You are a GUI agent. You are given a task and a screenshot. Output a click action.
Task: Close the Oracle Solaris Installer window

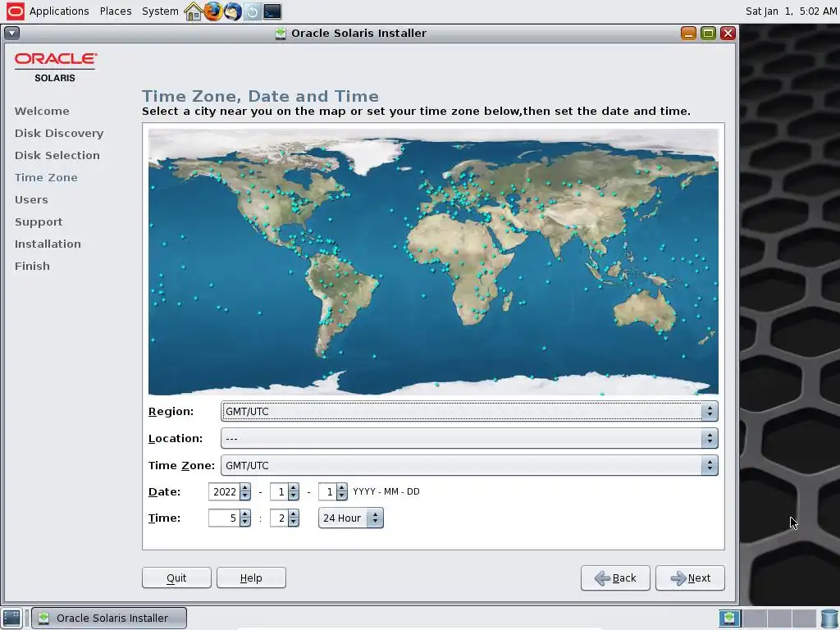click(728, 33)
